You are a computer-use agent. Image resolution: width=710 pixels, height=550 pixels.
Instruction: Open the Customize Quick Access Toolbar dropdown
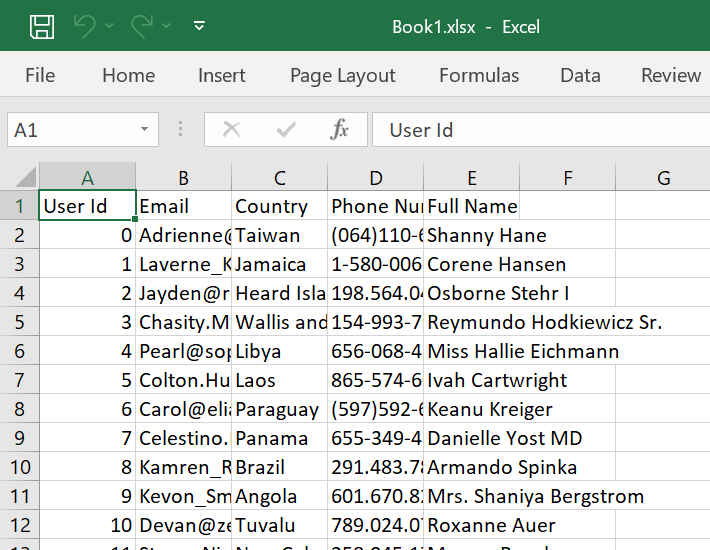pos(199,27)
